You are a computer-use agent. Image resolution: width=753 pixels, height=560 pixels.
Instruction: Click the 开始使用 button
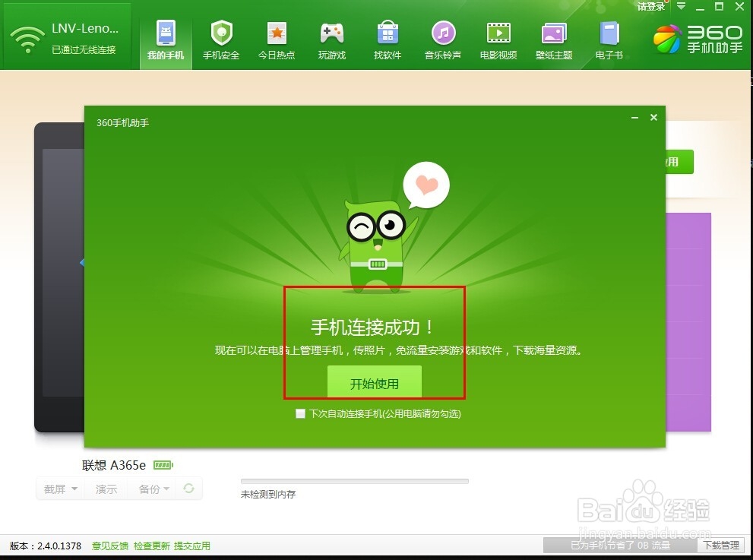(373, 382)
